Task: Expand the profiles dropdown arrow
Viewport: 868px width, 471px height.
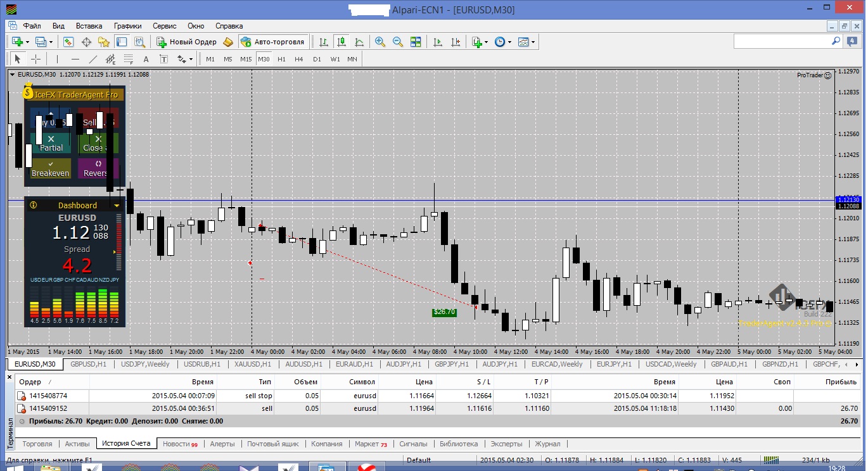Action: [x=51, y=42]
